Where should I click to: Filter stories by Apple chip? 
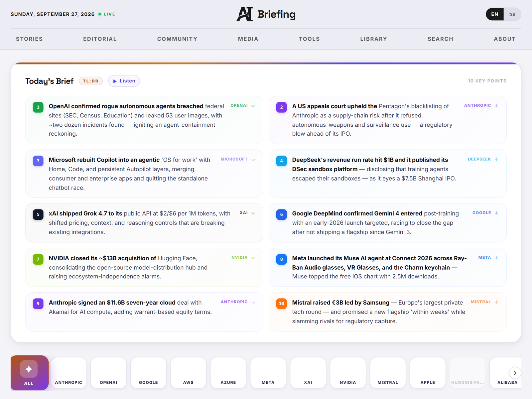428,373
